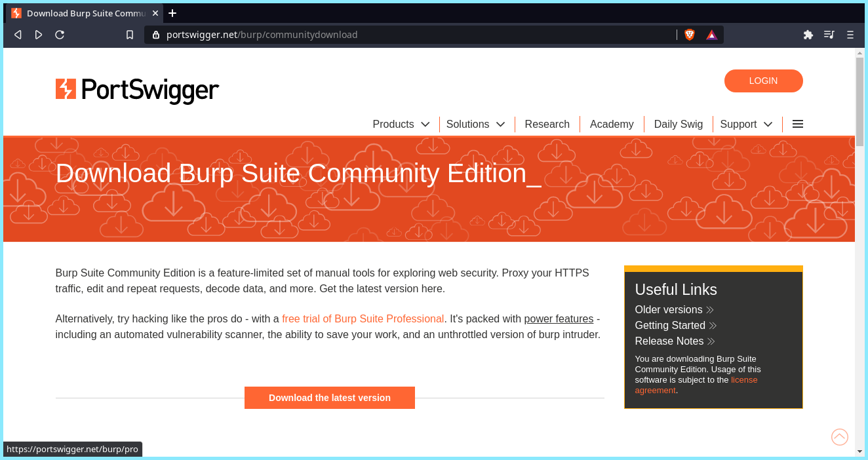
Task: Select Research in the navigation bar
Action: click(x=547, y=124)
